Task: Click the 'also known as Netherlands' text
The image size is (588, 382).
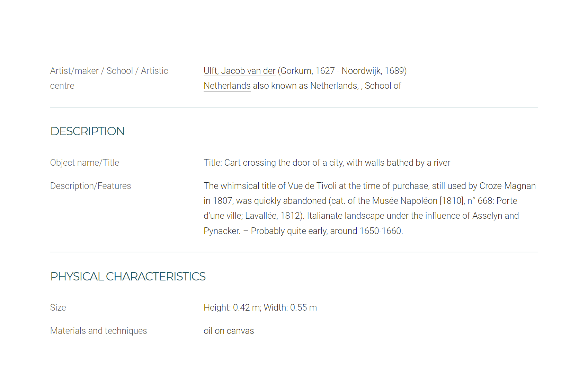Action: (x=305, y=86)
